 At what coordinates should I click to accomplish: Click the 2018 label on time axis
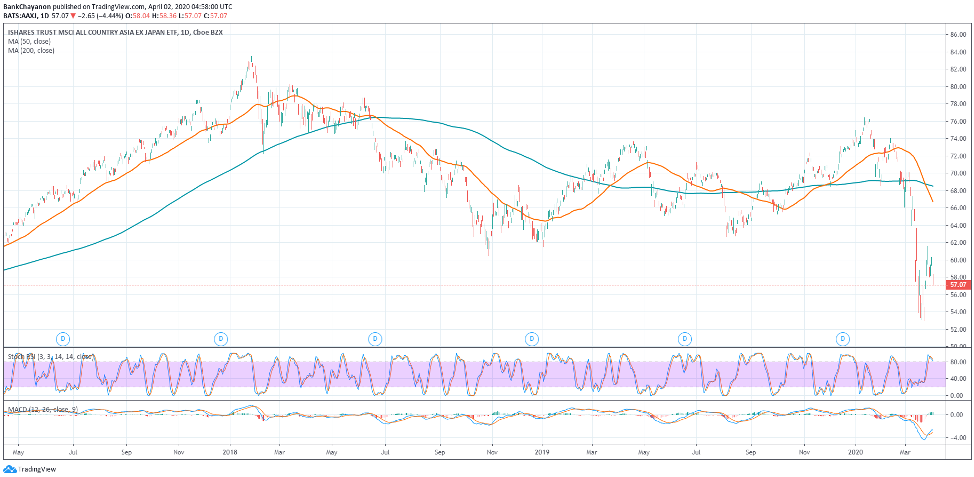point(230,453)
